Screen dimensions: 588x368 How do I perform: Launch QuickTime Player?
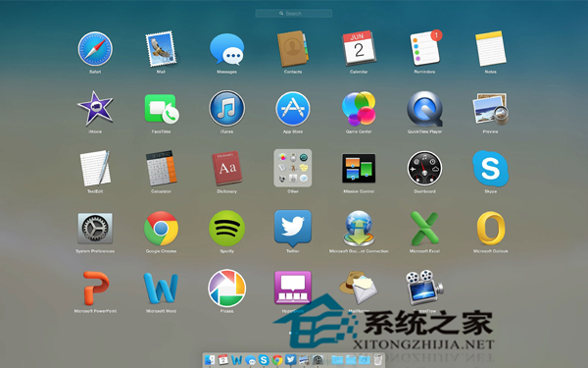(425, 109)
